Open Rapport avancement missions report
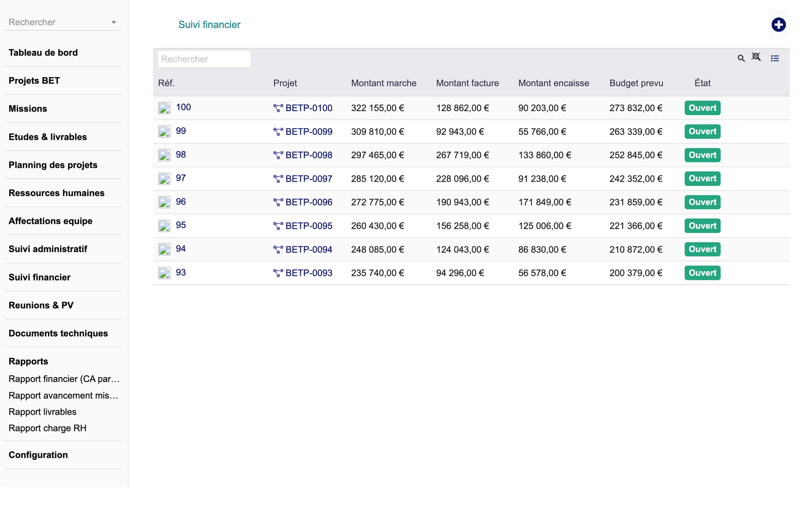The height and width of the screenshot is (522, 812). tap(63, 395)
